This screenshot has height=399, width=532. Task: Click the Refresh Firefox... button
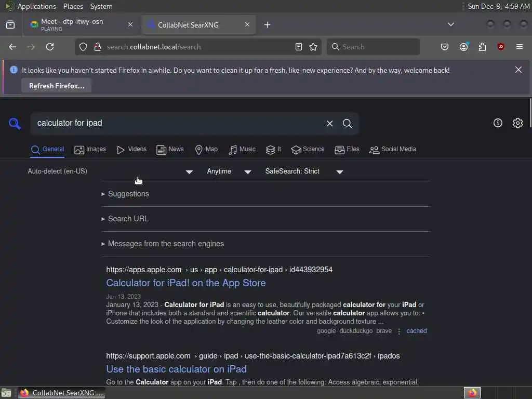pos(57,86)
